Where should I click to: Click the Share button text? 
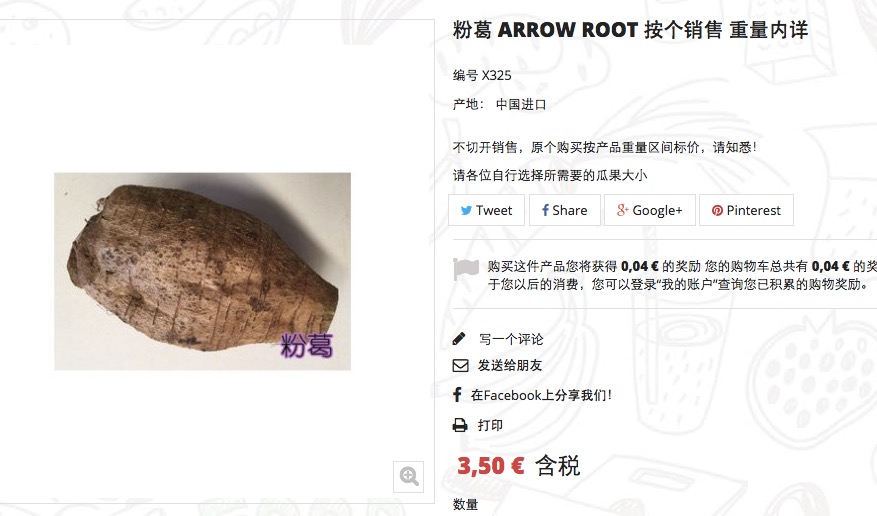569,210
